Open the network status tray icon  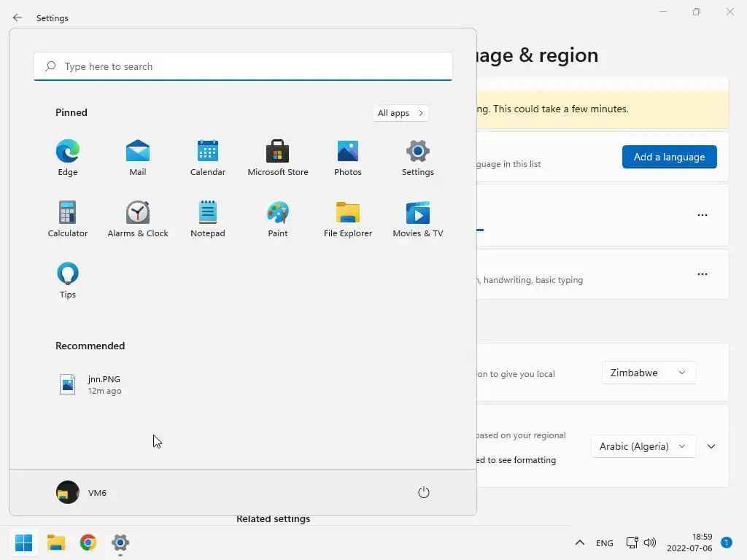pos(632,542)
